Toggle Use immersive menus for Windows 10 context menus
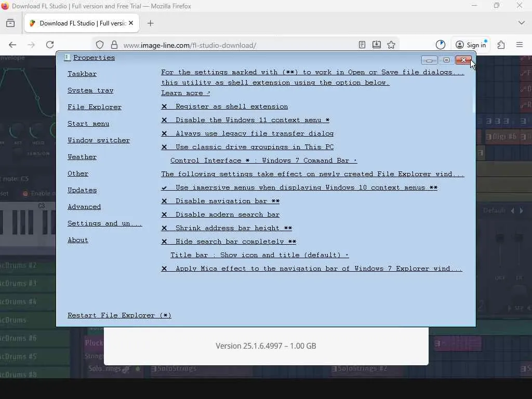Image resolution: width=532 pixels, height=399 pixels. (299, 188)
